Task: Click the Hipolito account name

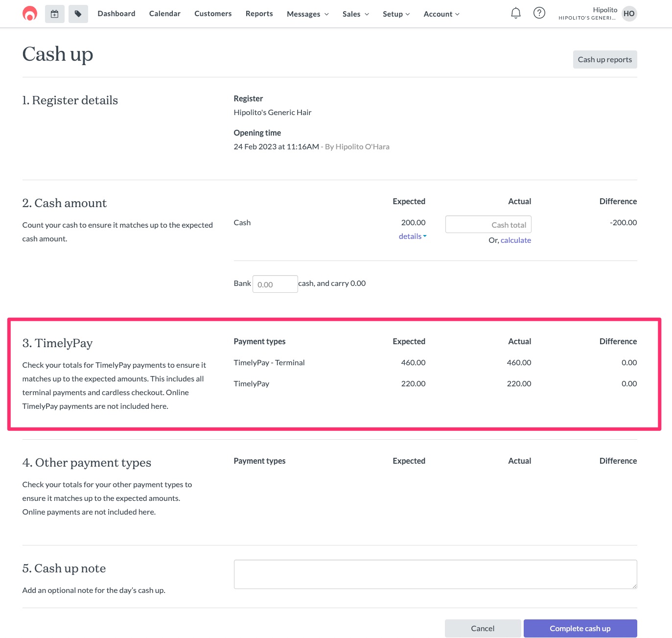Action: [605, 10]
